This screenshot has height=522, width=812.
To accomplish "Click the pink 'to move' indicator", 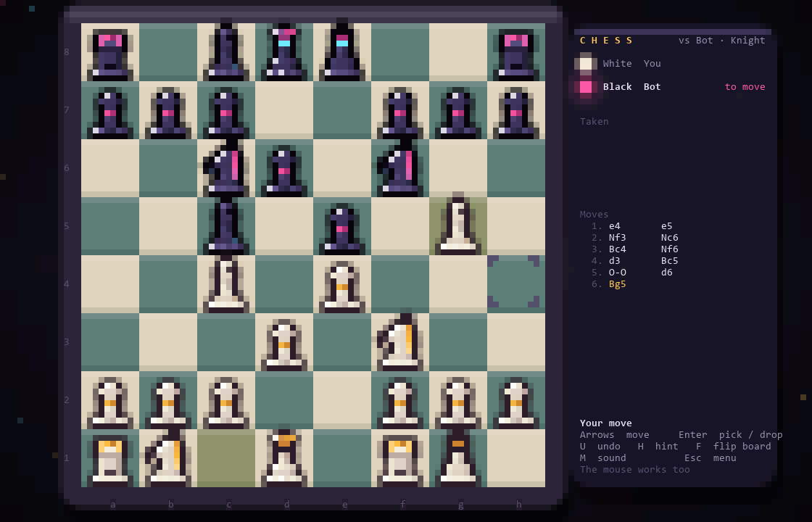I will 745,87.
